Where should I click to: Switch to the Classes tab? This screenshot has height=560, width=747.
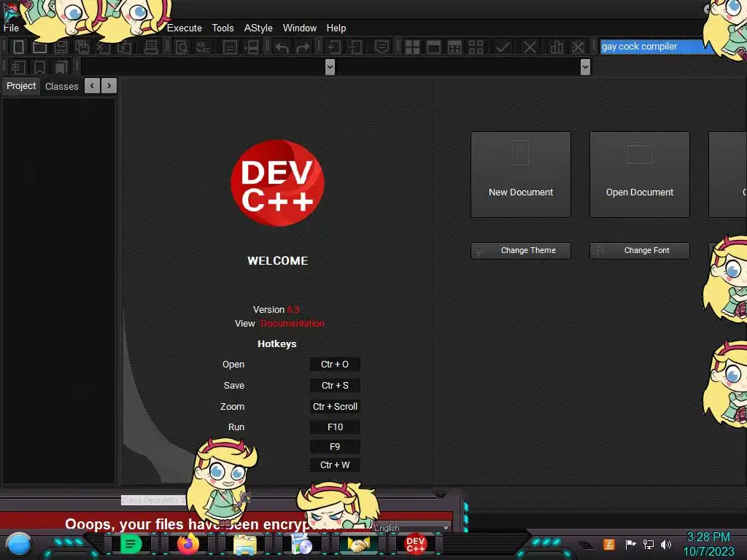[x=61, y=86]
